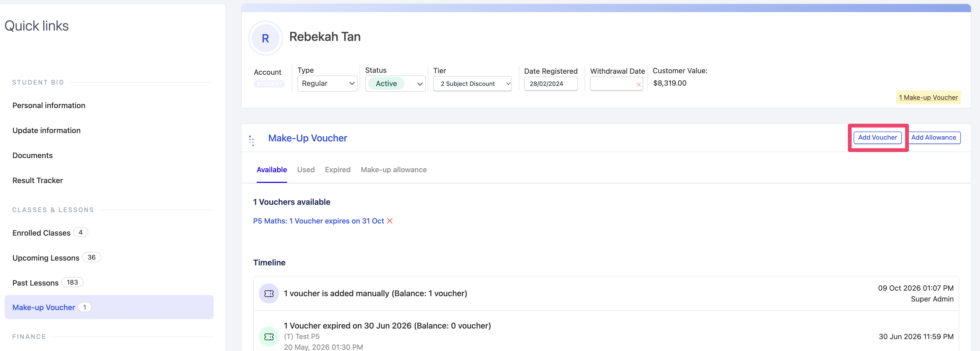
Task: Clear the Withdrawal Date with red X
Action: pyautogui.click(x=638, y=85)
